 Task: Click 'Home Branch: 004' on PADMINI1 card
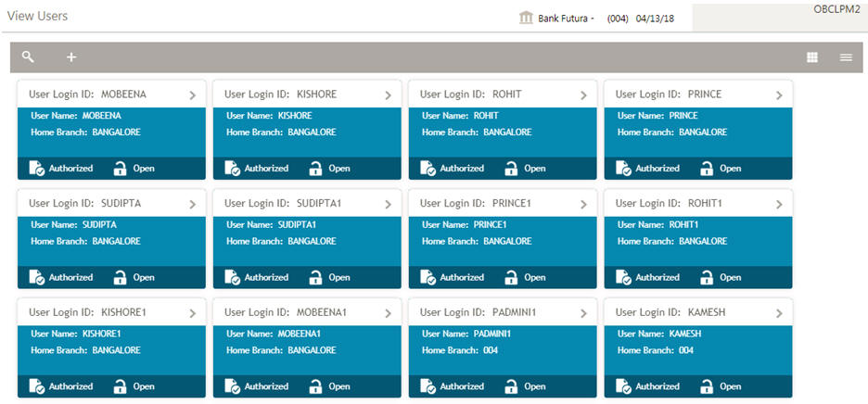tap(460, 350)
